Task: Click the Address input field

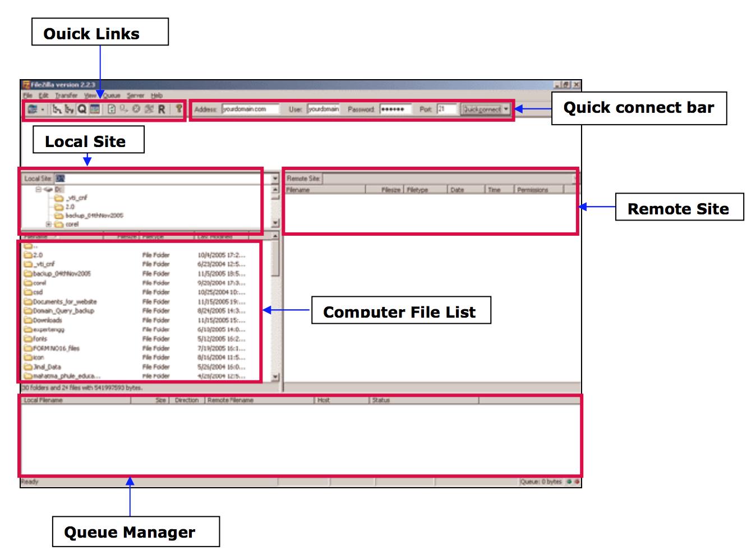Action: tap(250, 109)
